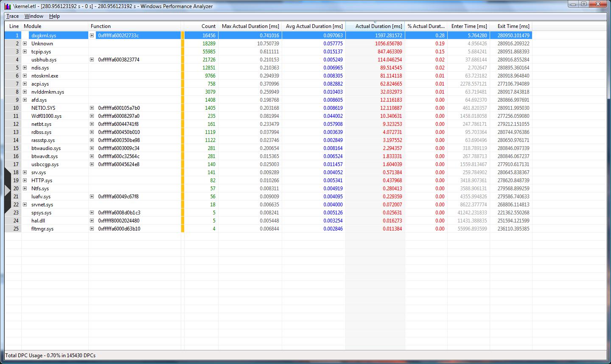Select the NETIO.SYS module cell
The image size is (611, 364).
(x=43, y=108)
